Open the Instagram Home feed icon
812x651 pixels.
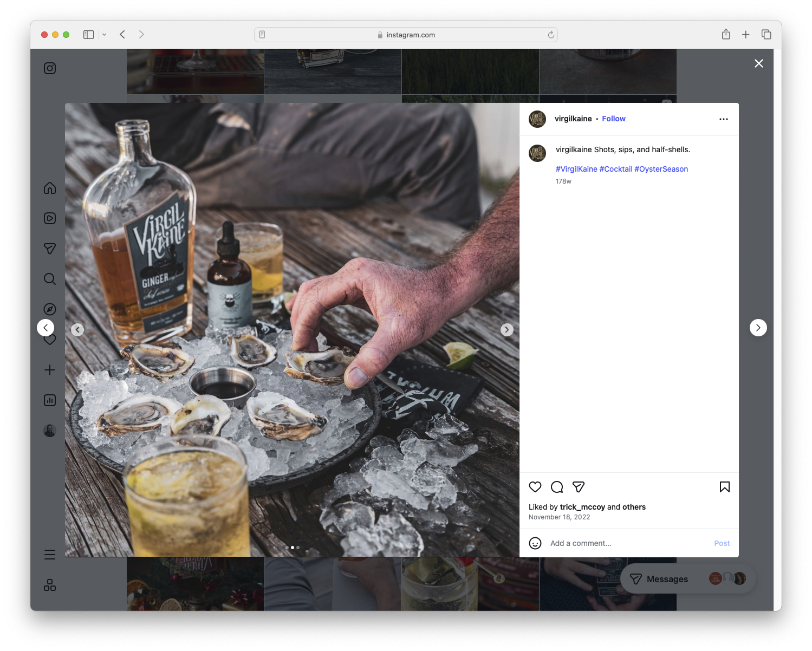49,188
